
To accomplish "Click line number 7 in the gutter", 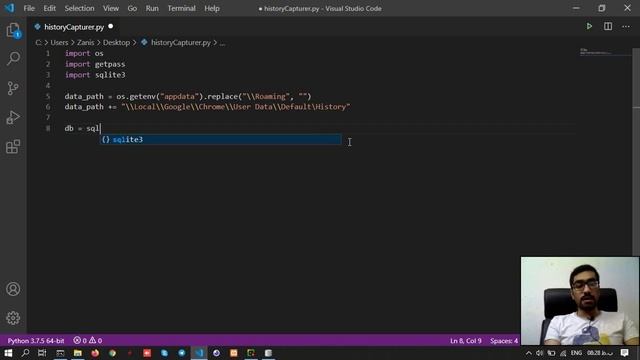I will point(48,118).
